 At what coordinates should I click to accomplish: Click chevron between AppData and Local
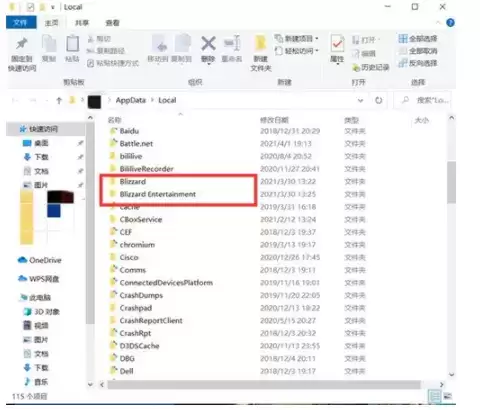coord(152,100)
